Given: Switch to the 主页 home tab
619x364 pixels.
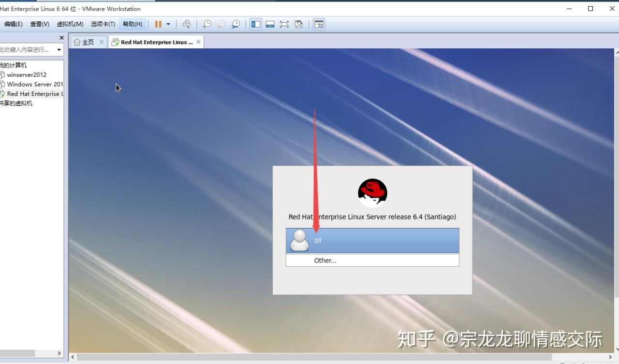Looking at the screenshot, I should click(x=84, y=42).
